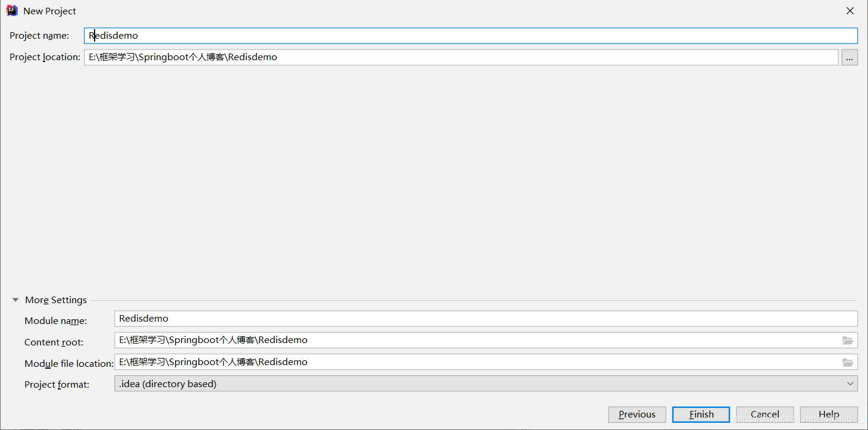The image size is (868, 430).
Task: Open folder browser for Content root
Action: pos(848,341)
